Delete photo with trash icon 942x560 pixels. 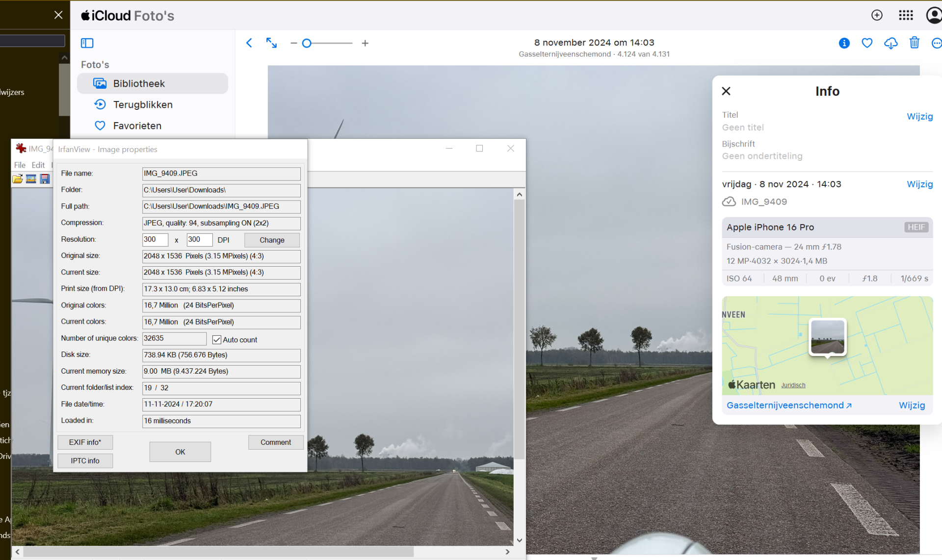(914, 43)
